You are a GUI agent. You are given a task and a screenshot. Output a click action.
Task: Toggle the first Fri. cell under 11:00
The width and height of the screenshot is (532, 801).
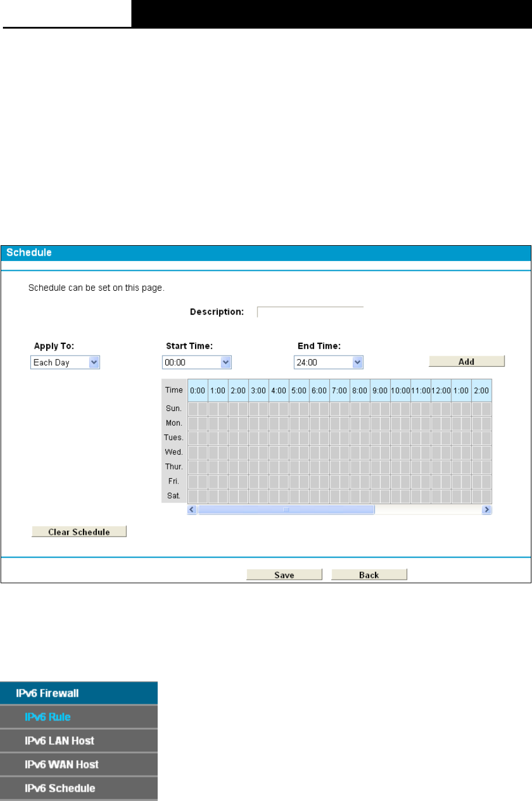point(416,482)
